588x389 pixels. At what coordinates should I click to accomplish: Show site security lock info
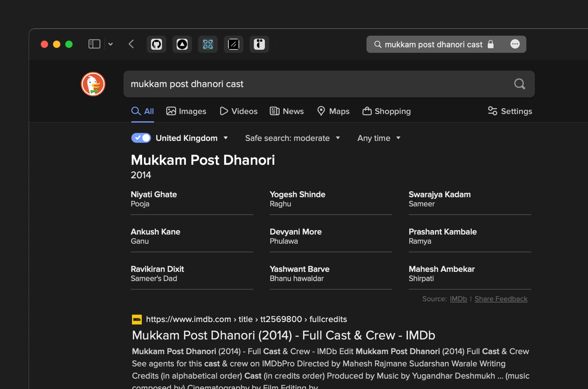click(x=490, y=44)
